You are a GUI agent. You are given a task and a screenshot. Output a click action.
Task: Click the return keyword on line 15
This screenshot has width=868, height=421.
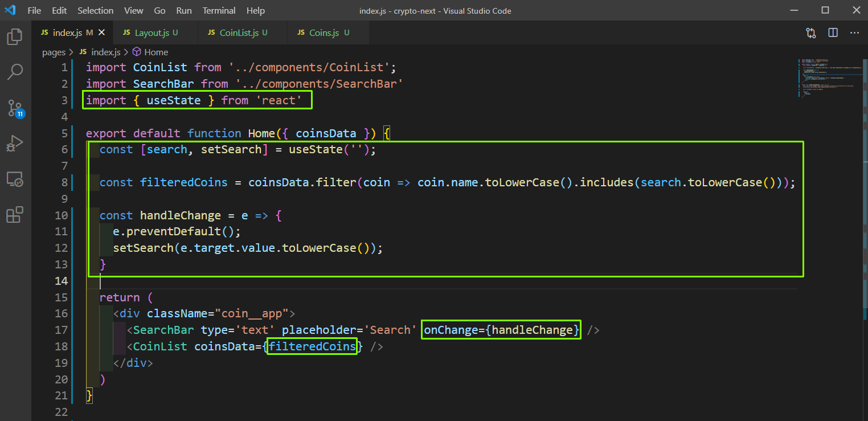click(120, 297)
